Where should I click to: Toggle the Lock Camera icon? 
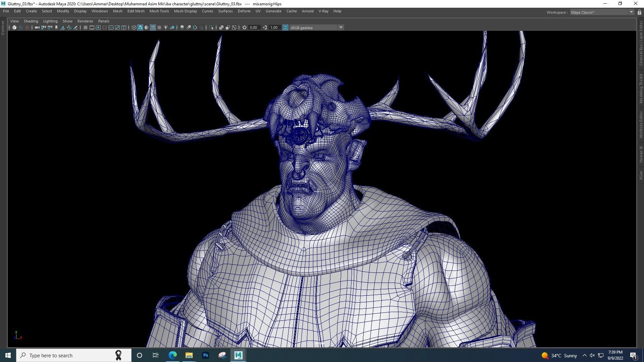tap(43, 27)
